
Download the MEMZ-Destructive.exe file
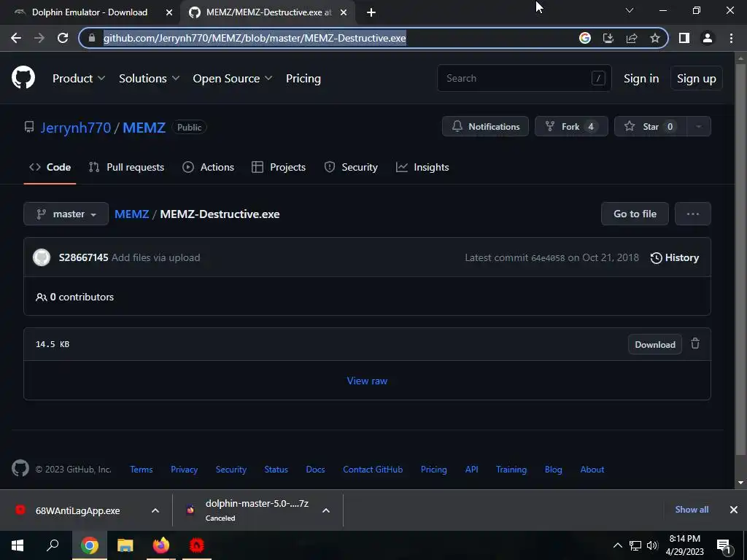(x=655, y=344)
